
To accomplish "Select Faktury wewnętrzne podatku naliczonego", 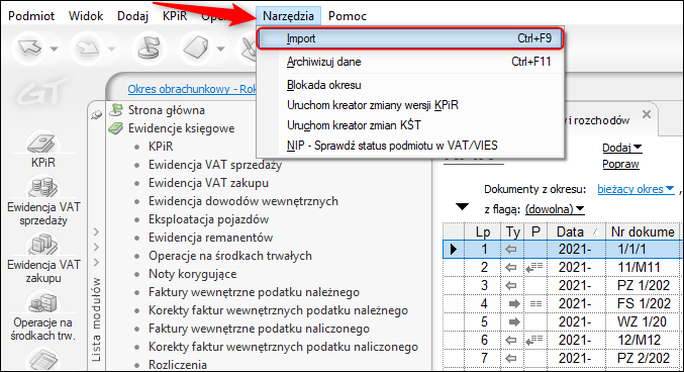I will point(259,329).
